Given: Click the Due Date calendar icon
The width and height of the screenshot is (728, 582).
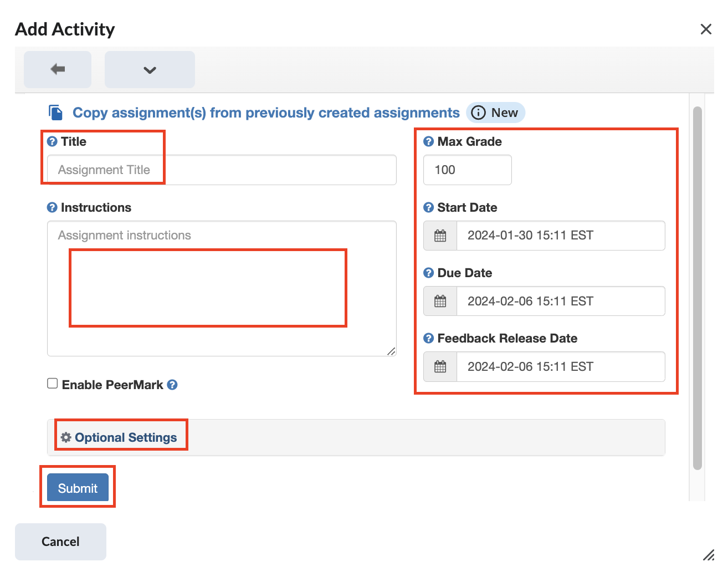Looking at the screenshot, I should [440, 301].
